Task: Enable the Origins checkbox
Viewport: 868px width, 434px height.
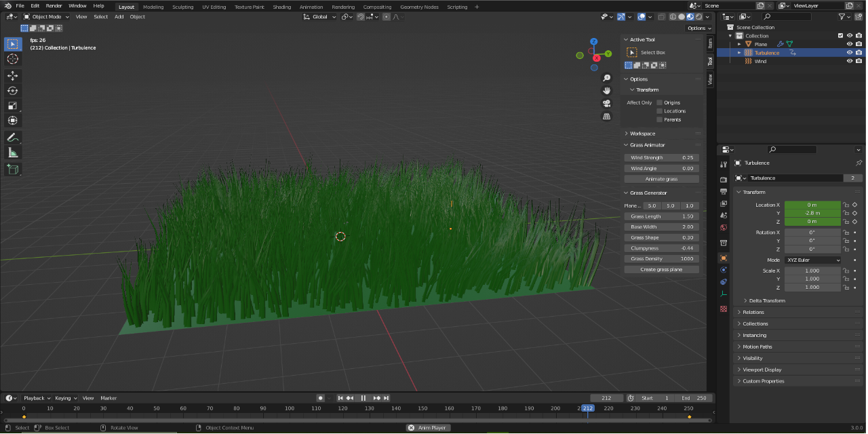Action: [x=659, y=102]
